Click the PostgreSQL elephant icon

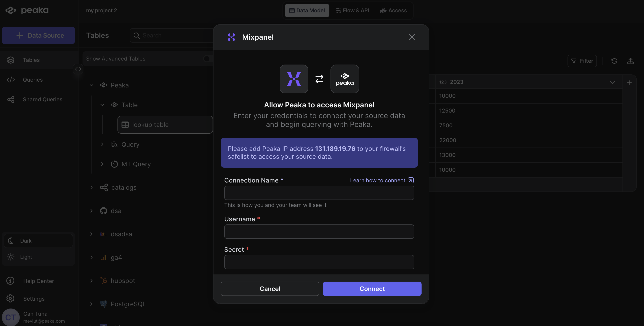point(104,304)
